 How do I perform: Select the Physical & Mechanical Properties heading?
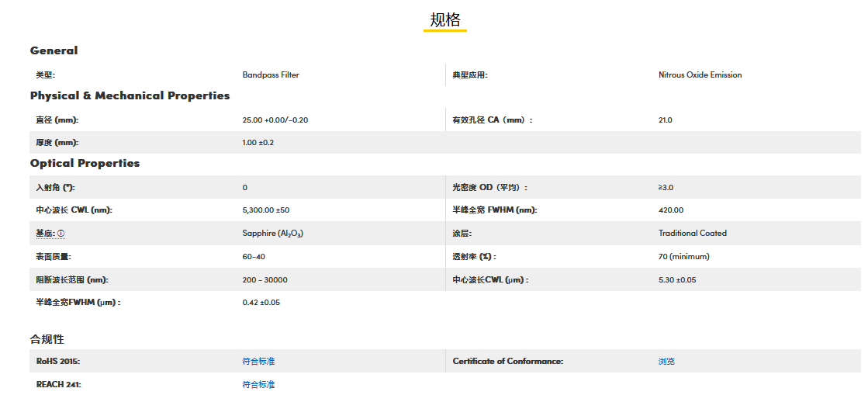[130, 95]
